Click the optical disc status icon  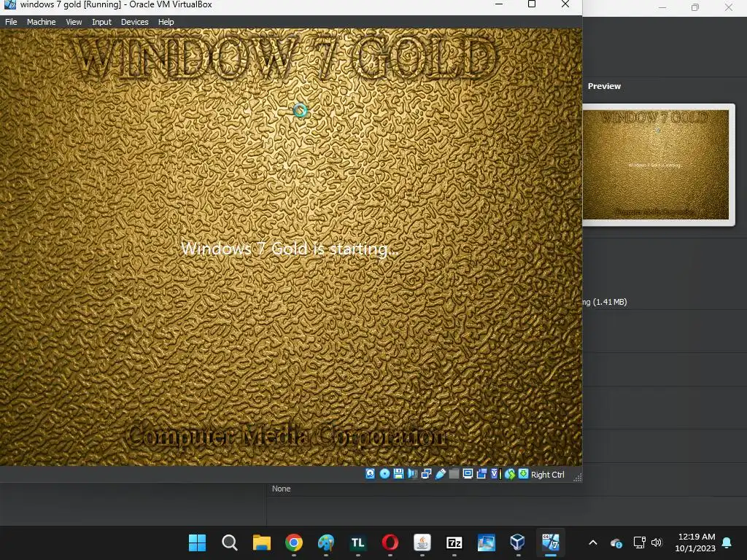coord(384,474)
